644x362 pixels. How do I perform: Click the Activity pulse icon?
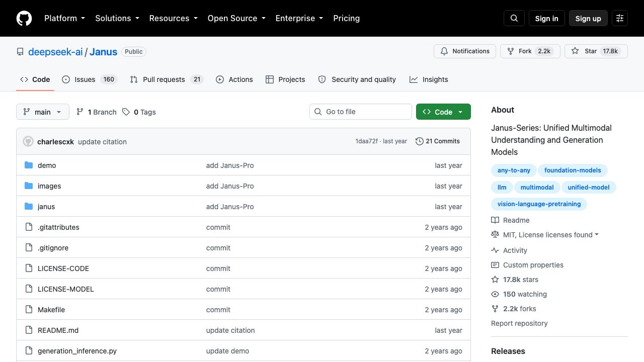[x=495, y=250]
